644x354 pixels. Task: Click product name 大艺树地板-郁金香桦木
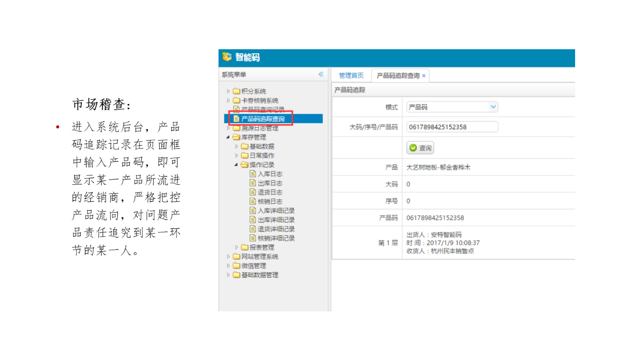tap(438, 168)
